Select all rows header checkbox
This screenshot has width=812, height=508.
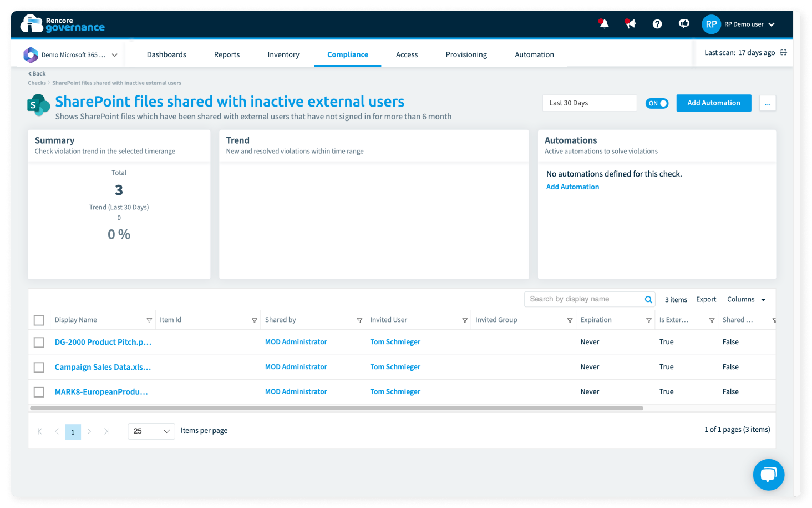pos(39,320)
